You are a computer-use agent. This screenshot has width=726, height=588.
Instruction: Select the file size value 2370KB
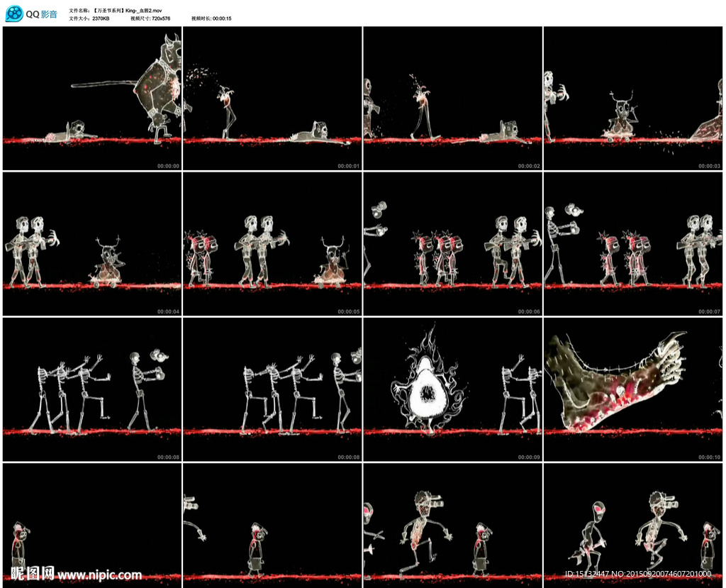click(101, 18)
